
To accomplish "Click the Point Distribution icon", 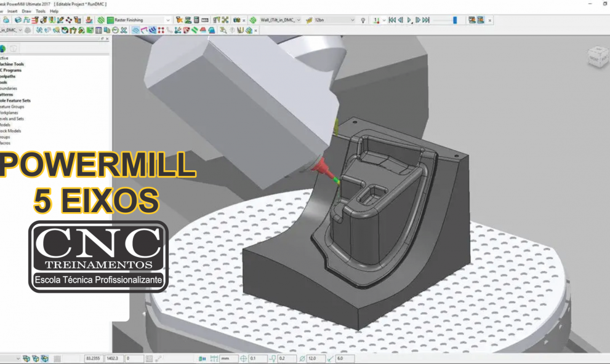I will (69, 20).
